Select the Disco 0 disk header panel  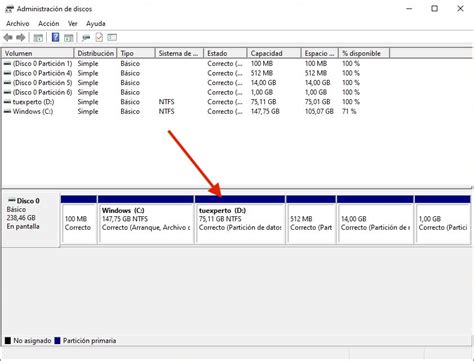coord(31,220)
